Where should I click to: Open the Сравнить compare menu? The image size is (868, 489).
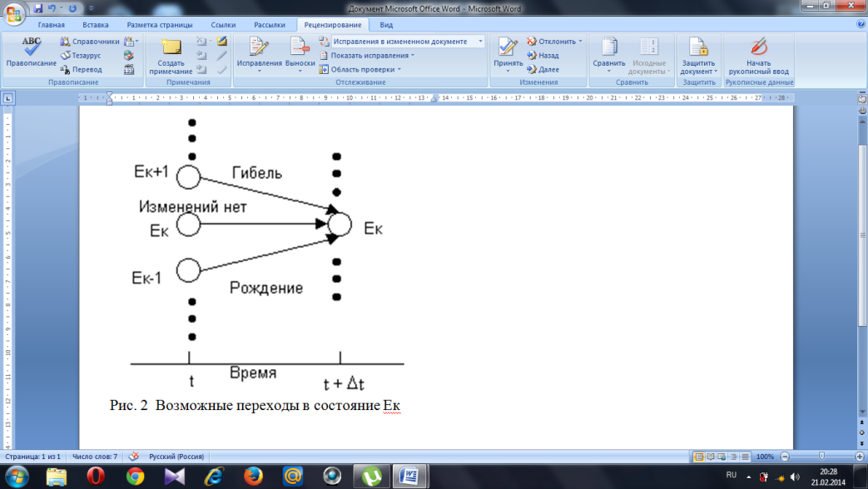click(609, 55)
